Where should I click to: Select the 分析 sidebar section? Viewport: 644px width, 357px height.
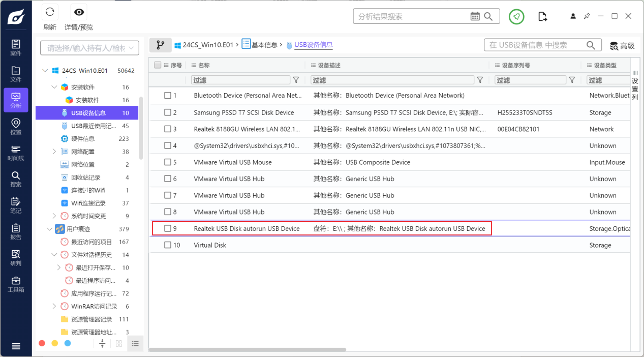point(16,100)
